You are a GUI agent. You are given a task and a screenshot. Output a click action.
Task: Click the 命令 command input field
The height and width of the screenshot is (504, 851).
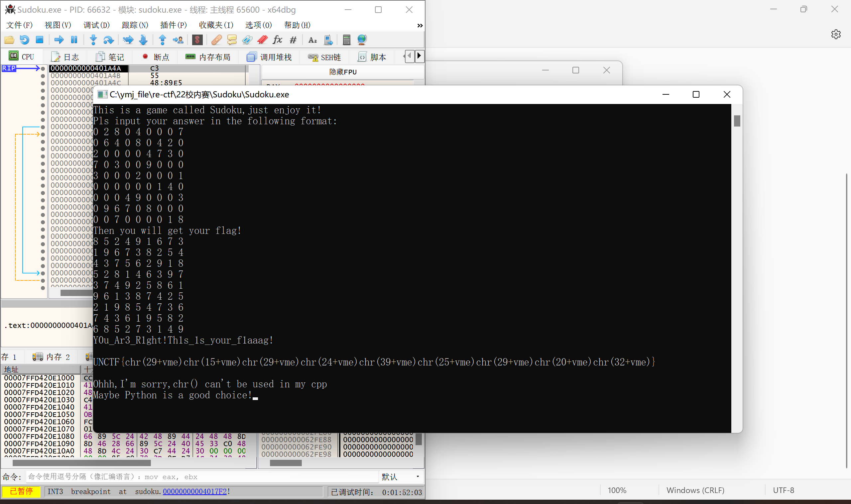[202, 477]
